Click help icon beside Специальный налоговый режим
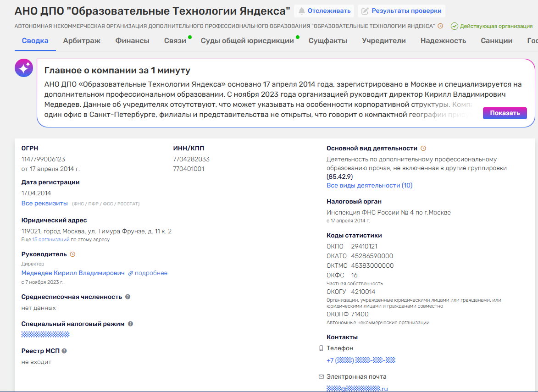 [x=130, y=324]
